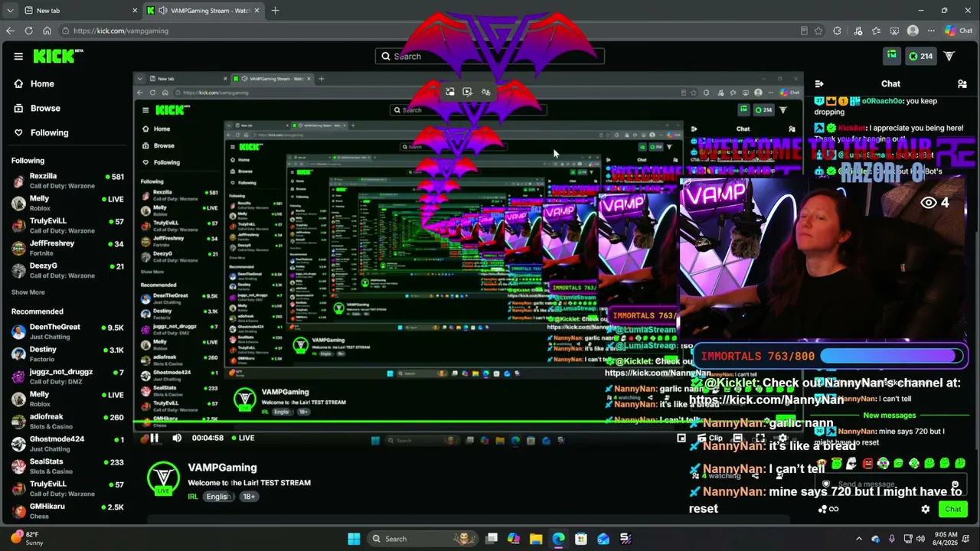The height and width of the screenshot is (551, 980).
Task: Open the emoji picker in chat input
Action: (955, 484)
